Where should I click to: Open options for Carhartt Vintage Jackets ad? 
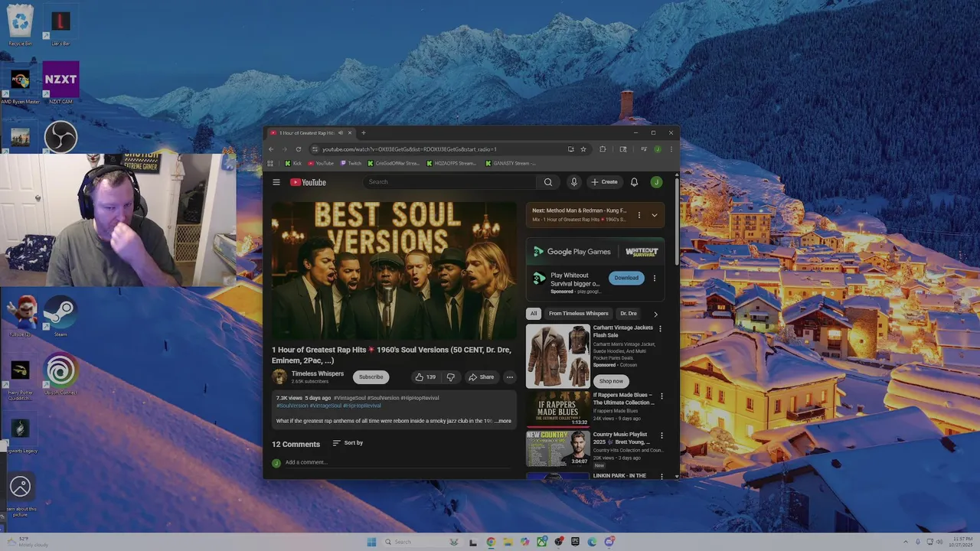click(x=660, y=329)
